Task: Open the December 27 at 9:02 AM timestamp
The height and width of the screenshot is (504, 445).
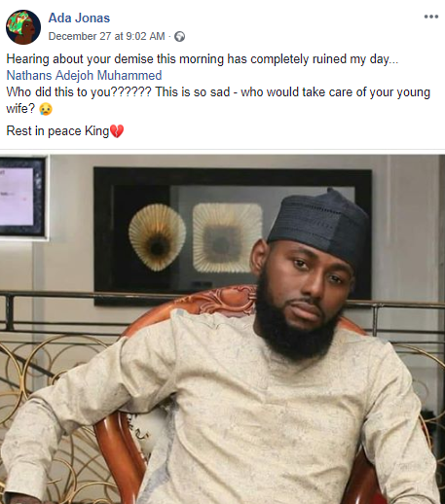Action: coord(106,36)
